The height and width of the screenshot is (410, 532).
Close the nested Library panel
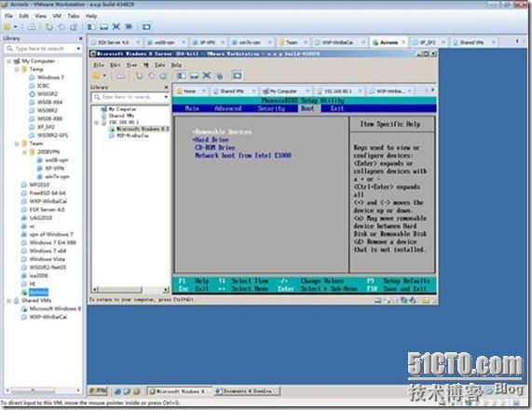point(166,88)
